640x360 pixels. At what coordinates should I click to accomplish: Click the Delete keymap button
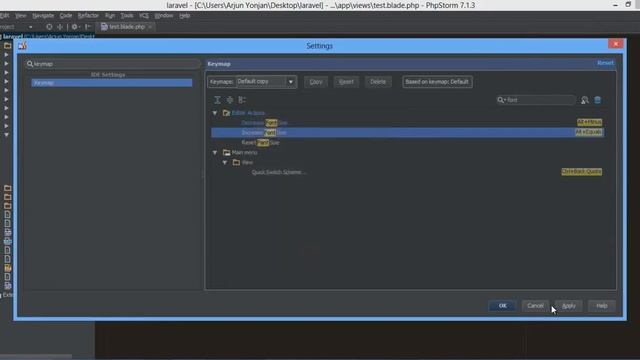click(x=378, y=82)
